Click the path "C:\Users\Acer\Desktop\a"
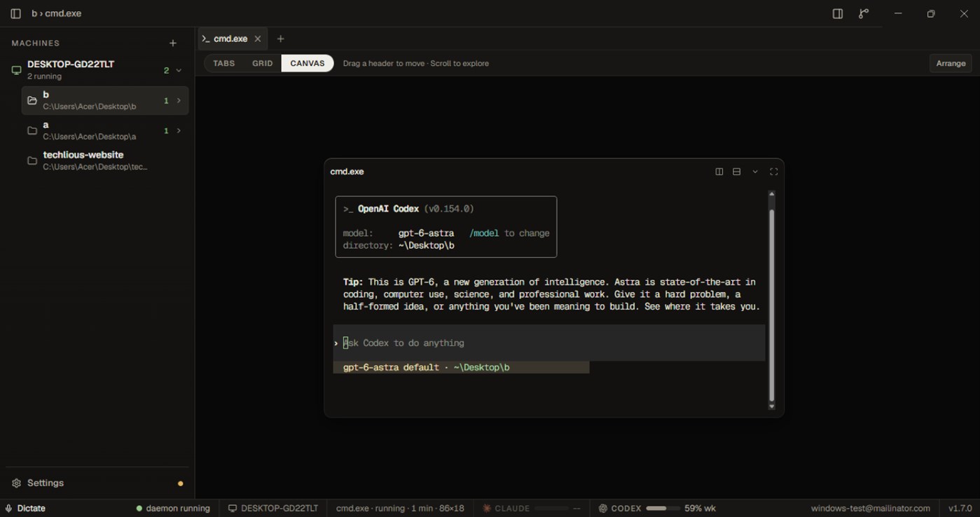The height and width of the screenshot is (517, 980). point(90,137)
